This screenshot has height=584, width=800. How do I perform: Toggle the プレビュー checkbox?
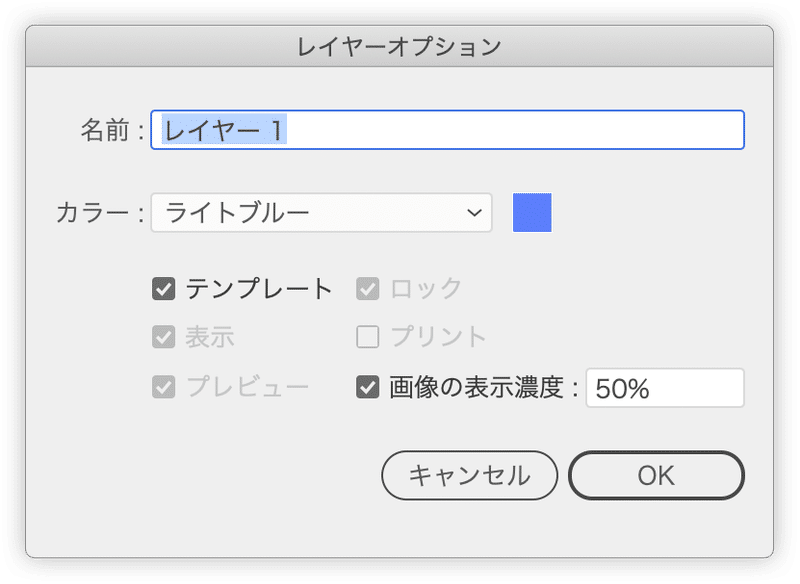pos(164,387)
